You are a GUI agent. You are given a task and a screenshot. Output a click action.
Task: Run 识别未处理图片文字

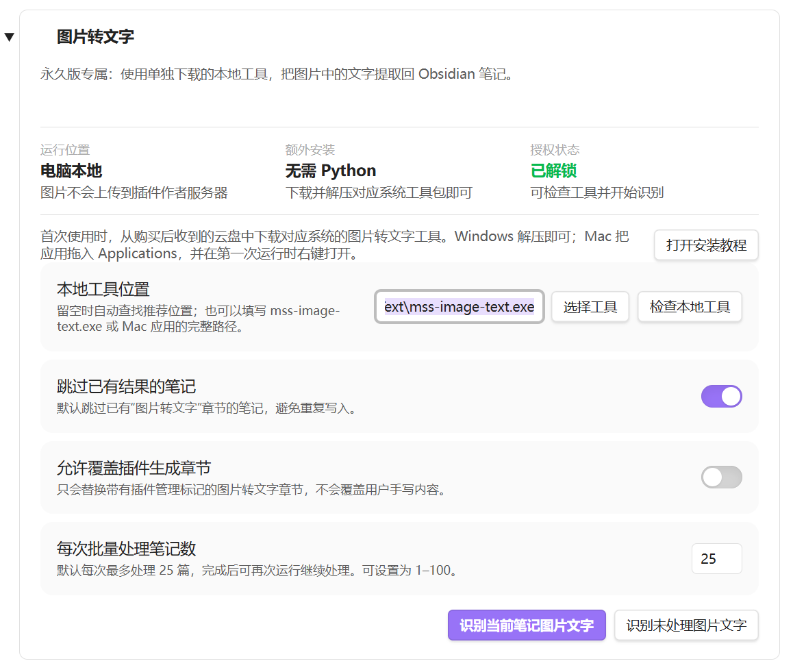click(686, 625)
